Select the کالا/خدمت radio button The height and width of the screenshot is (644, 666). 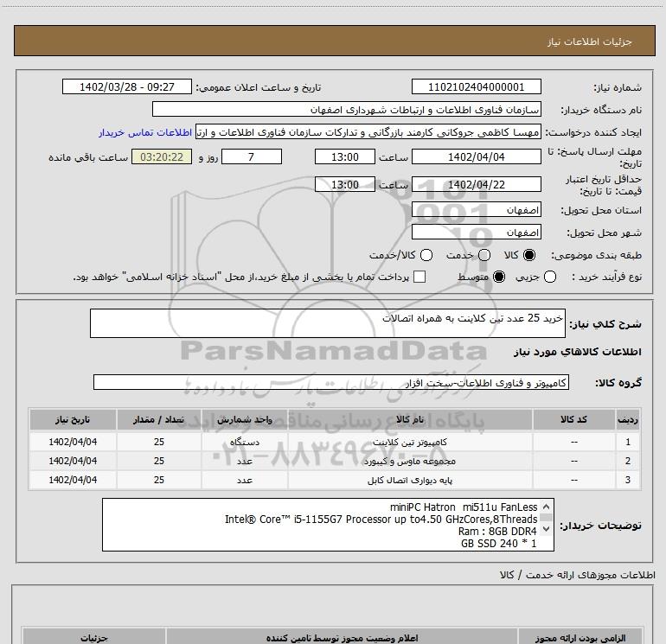coord(426,255)
